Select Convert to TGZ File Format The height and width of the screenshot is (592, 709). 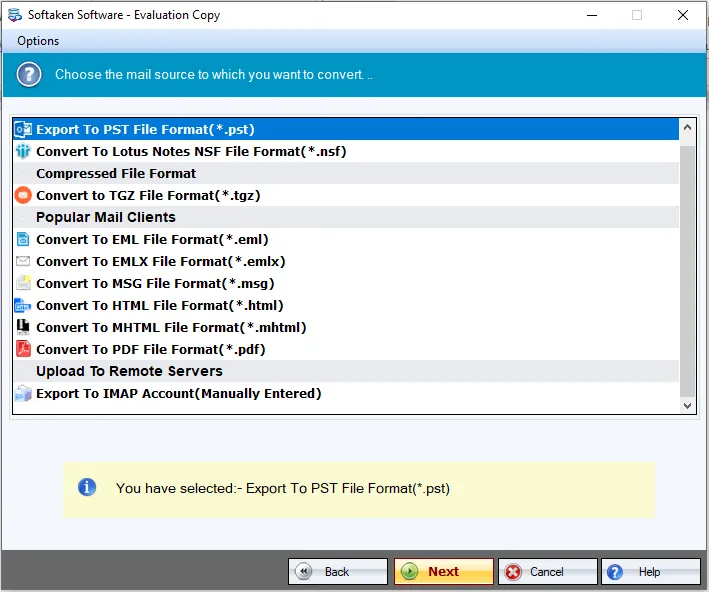pyautogui.click(x=346, y=195)
